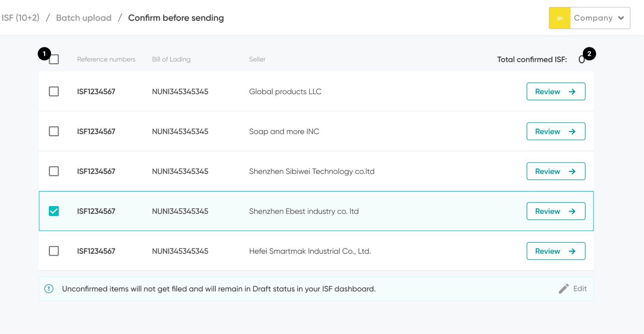Click Shenzhen Sibiwei Technology co.ltd seller name
This screenshot has height=334, width=644.
click(312, 171)
